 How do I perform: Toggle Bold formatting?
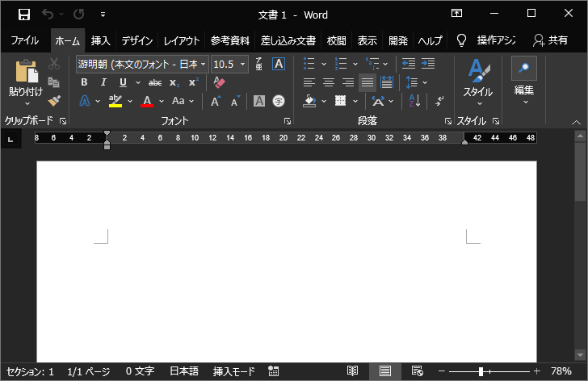(x=84, y=82)
